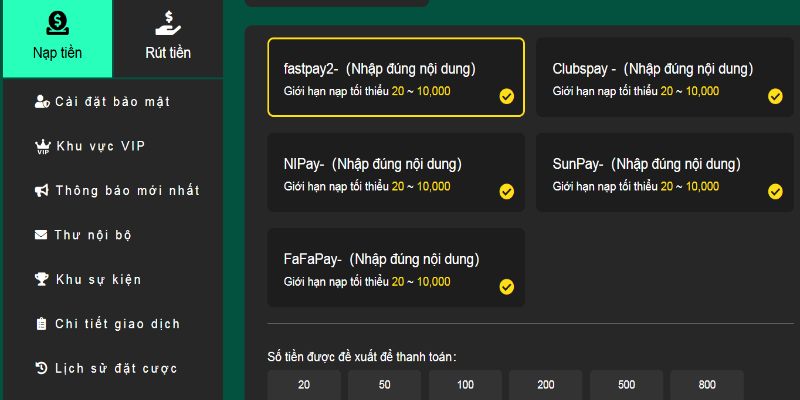Image resolution: width=800 pixels, height=400 pixels.
Task: Click the trophy icon beside Khu sự kiện
Action: click(x=41, y=279)
